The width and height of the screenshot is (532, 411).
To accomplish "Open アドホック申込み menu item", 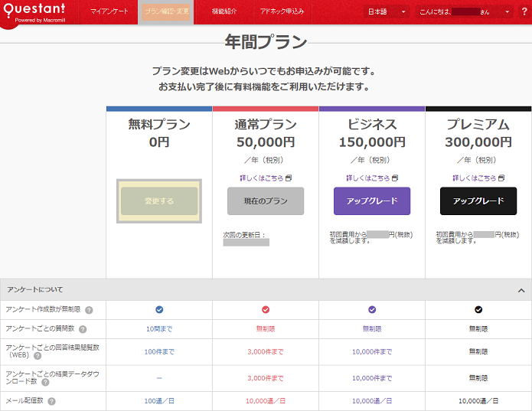I will click(x=282, y=11).
